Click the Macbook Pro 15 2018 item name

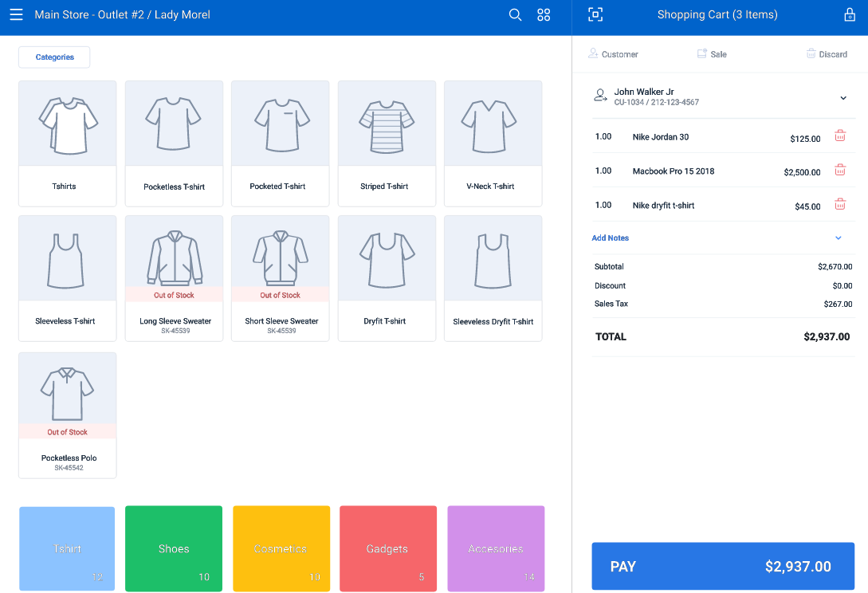click(x=674, y=171)
